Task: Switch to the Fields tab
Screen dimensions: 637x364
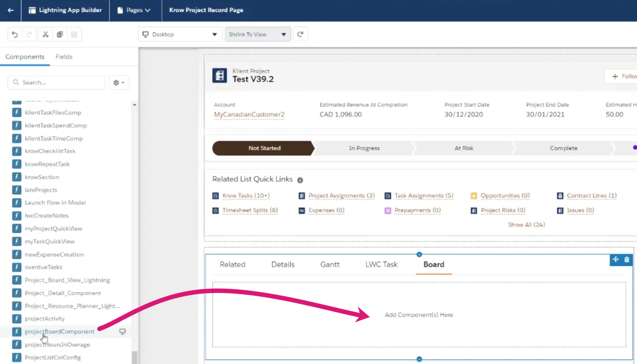Action: (64, 57)
